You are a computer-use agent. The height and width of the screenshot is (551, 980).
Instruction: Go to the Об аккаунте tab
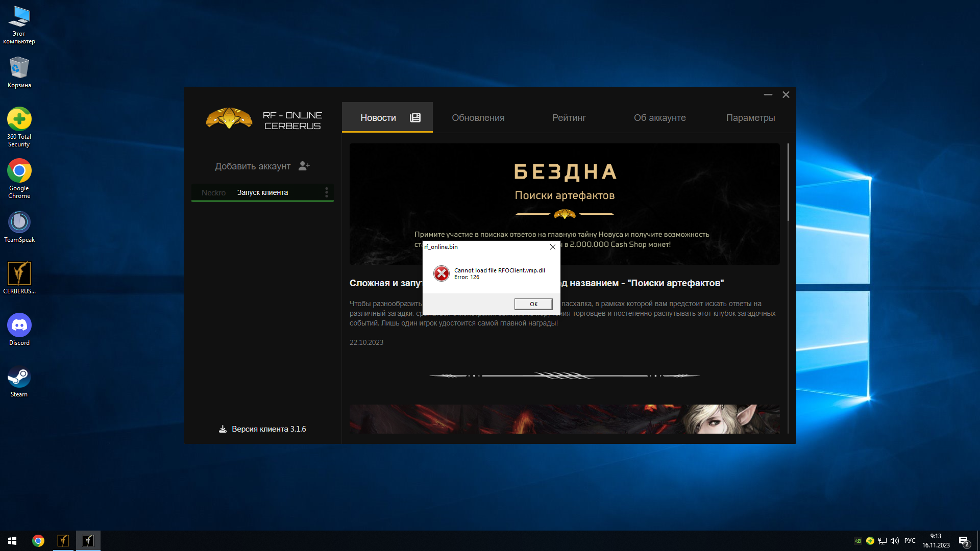[x=659, y=118]
